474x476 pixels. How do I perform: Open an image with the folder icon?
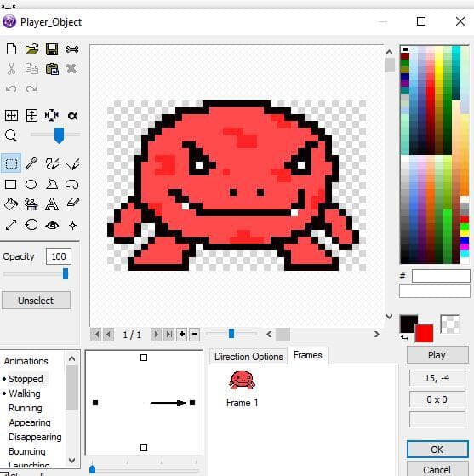(31, 49)
